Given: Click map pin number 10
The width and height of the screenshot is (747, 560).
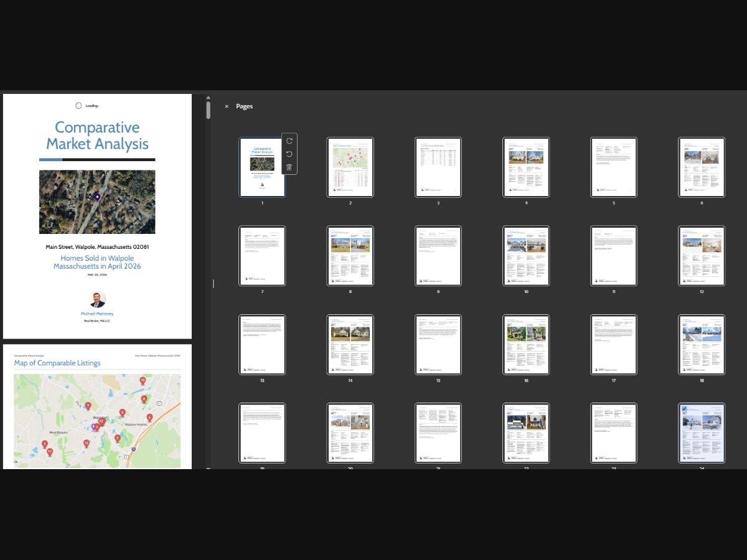Looking at the screenshot, I should (x=143, y=381).
